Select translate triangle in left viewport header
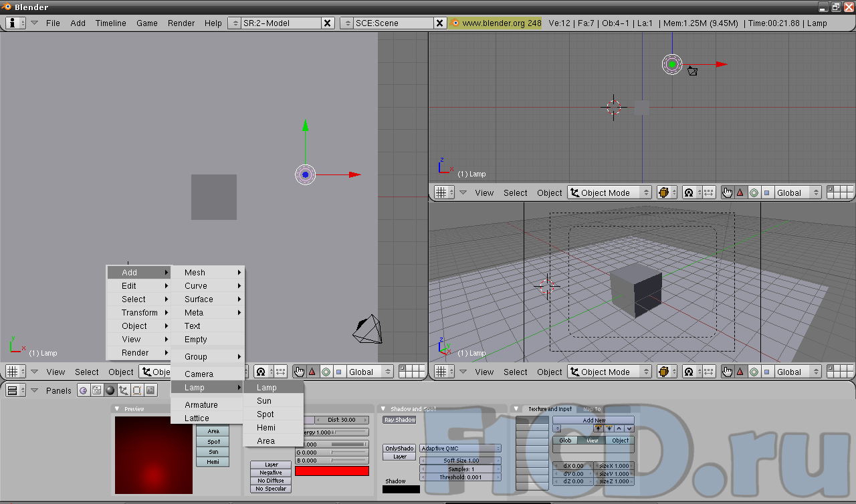Viewport: 856px width, 504px height. tap(312, 372)
